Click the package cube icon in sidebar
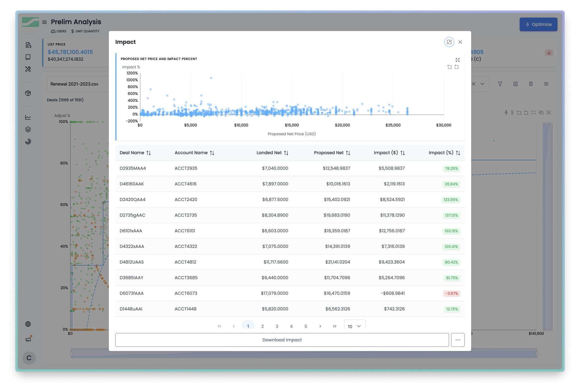Viewport: 580px width, 392px height. point(28,93)
